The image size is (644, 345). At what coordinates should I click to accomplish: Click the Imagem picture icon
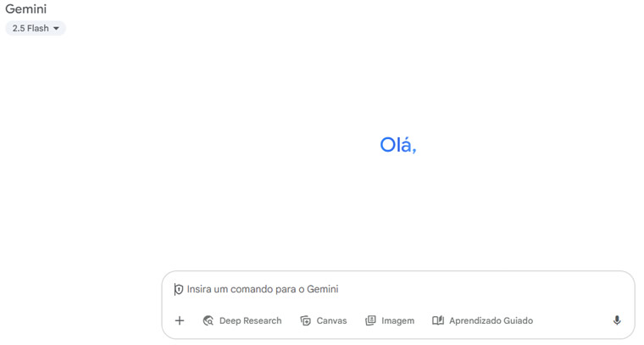370,320
